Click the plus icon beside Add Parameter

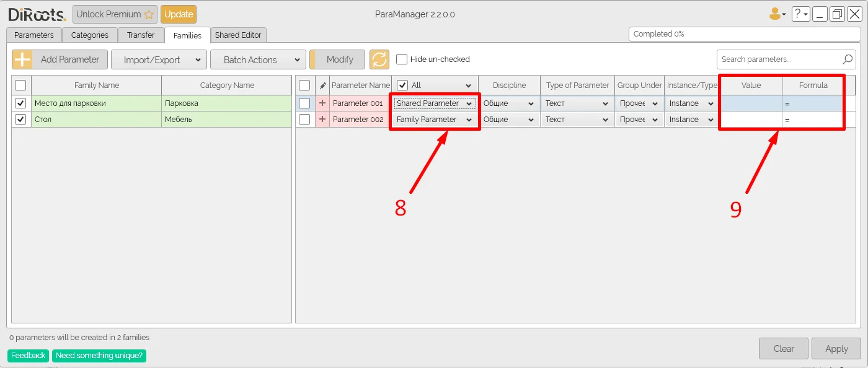click(x=22, y=59)
